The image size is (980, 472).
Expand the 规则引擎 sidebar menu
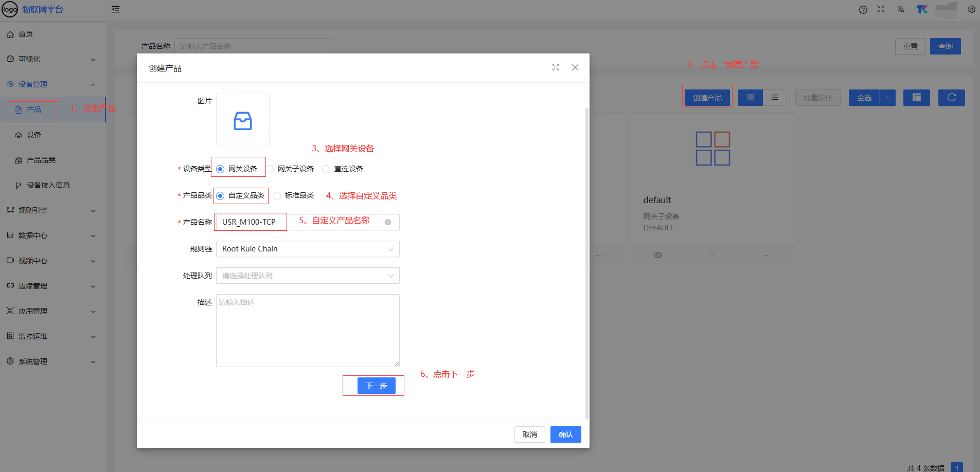click(x=51, y=210)
